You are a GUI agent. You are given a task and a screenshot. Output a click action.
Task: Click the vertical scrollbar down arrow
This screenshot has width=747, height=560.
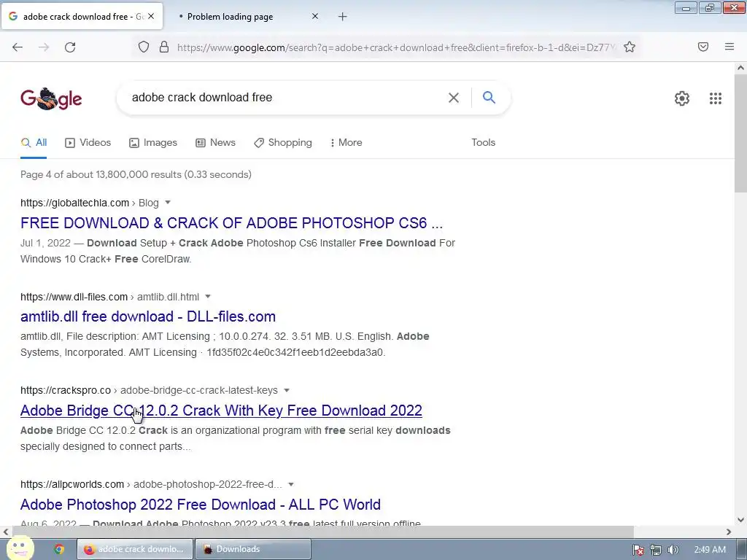point(740,520)
